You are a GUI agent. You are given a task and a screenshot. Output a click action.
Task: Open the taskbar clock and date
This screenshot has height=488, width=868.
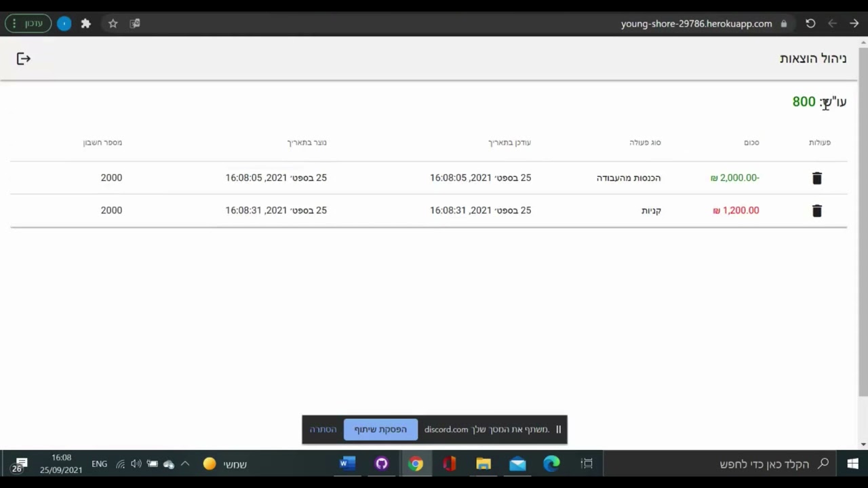click(61, 464)
